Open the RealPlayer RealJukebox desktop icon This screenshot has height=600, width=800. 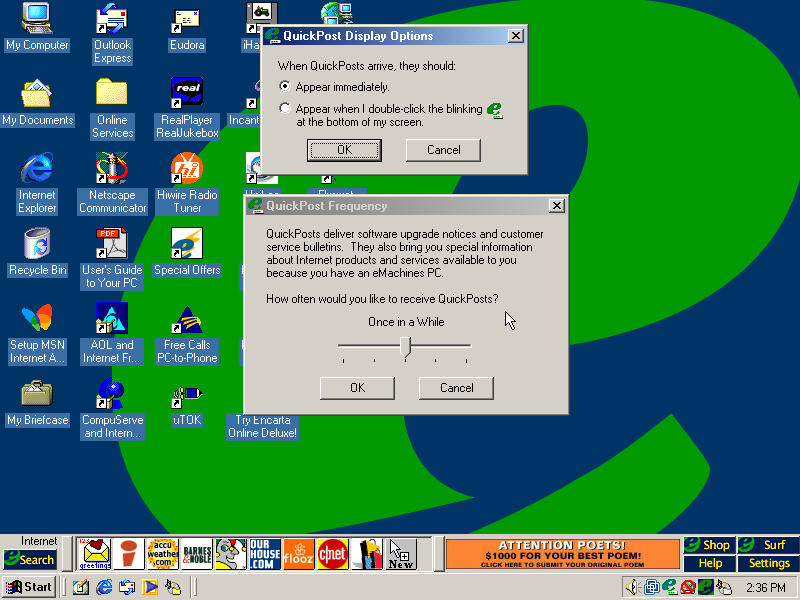[187, 107]
